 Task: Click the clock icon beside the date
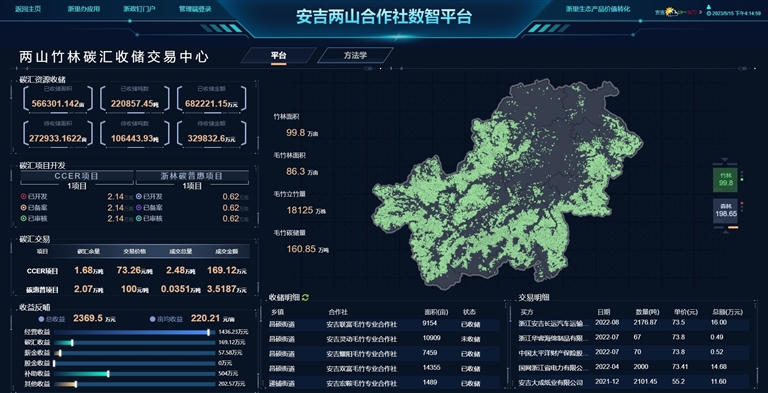click(x=709, y=14)
